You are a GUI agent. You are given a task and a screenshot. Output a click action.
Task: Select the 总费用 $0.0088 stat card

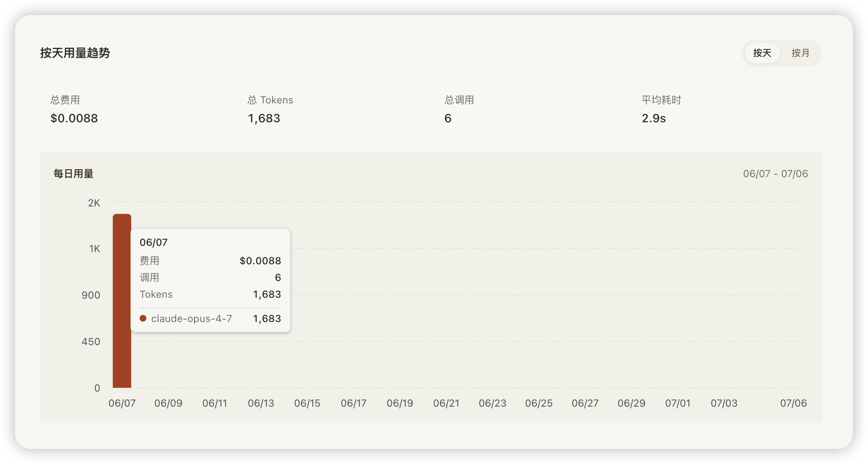(135, 110)
